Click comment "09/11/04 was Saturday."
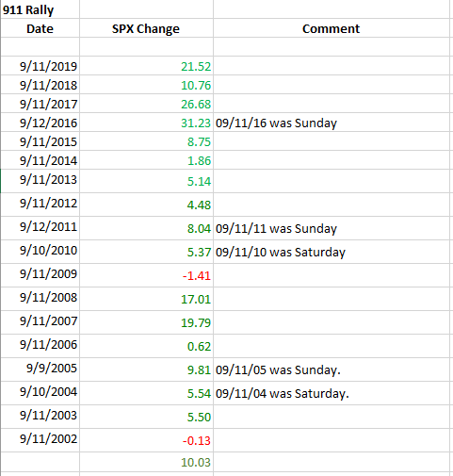This screenshot has width=453, height=476. [283, 393]
